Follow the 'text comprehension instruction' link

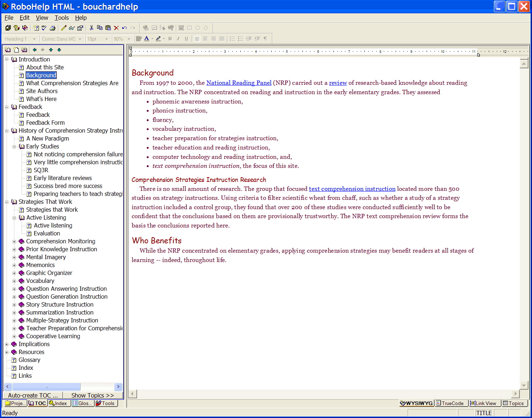(x=352, y=189)
